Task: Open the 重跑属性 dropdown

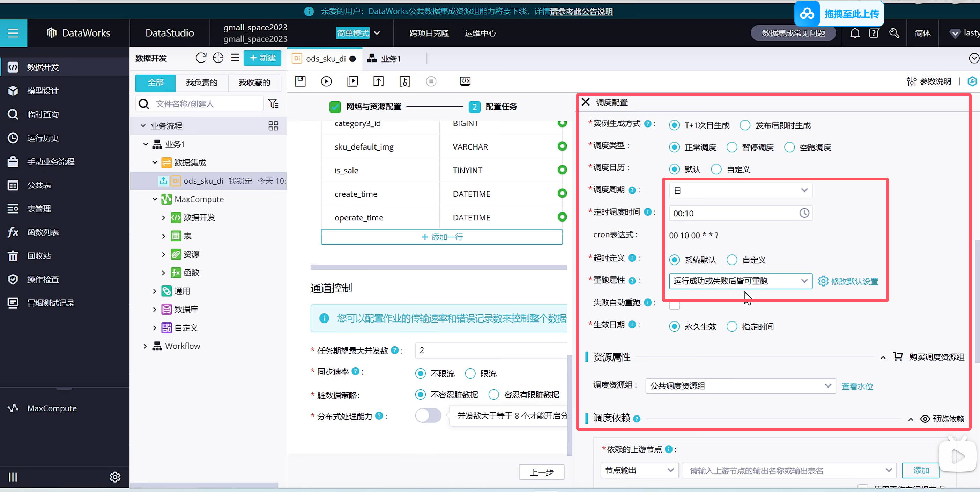Action: [740, 281]
